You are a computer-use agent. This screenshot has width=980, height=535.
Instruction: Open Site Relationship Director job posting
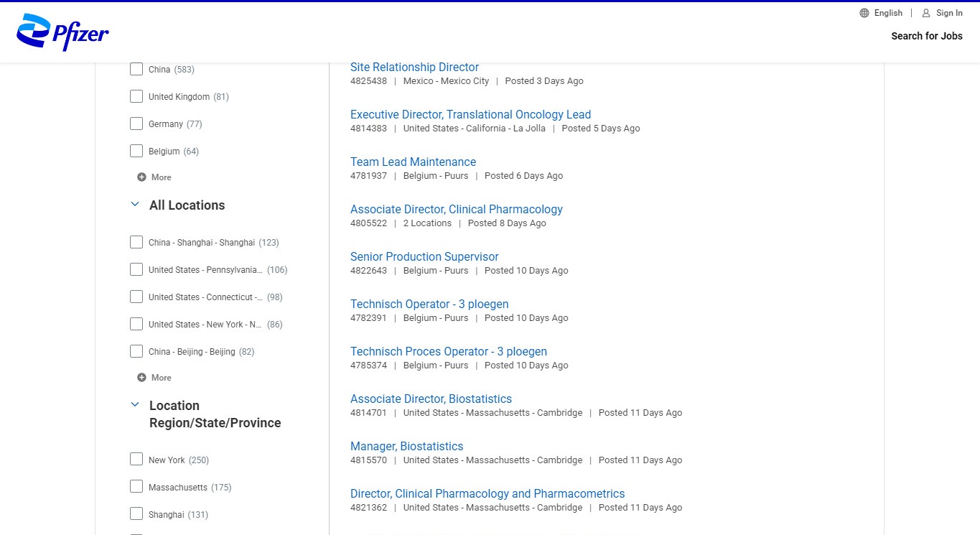[414, 68]
